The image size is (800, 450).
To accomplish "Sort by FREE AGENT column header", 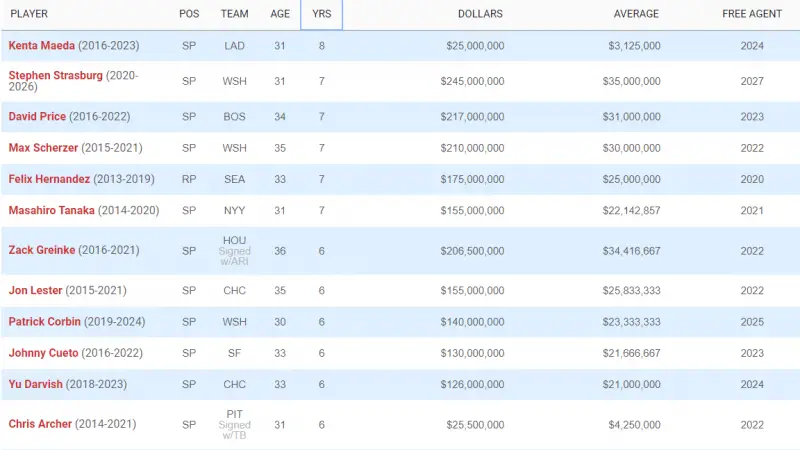I will pos(752,14).
